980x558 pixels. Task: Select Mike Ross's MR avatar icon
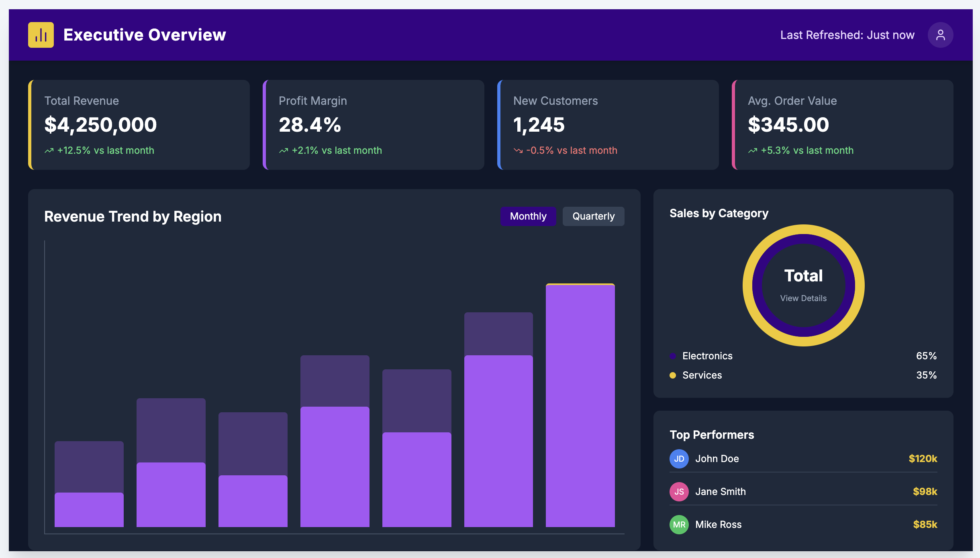[x=679, y=524]
